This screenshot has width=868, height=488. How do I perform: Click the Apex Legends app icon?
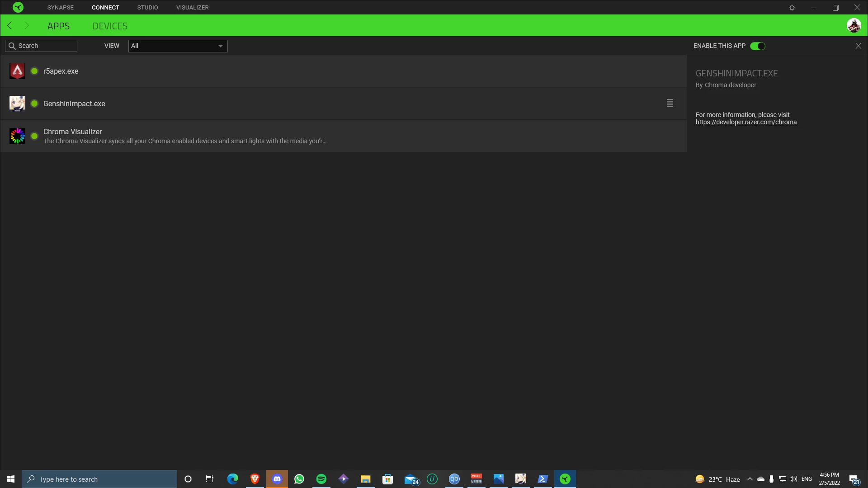coord(17,71)
